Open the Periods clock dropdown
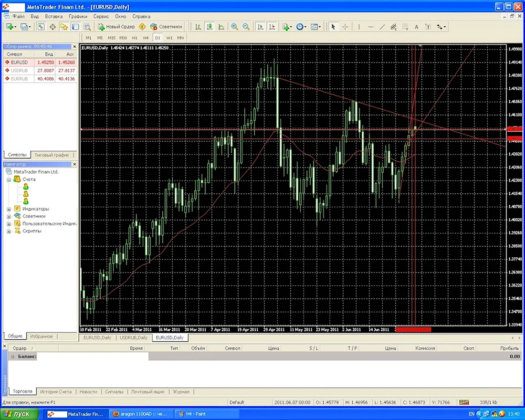Image resolution: width=525 pixels, height=420 pixels. pyautogui.click(x=301, y=27)
